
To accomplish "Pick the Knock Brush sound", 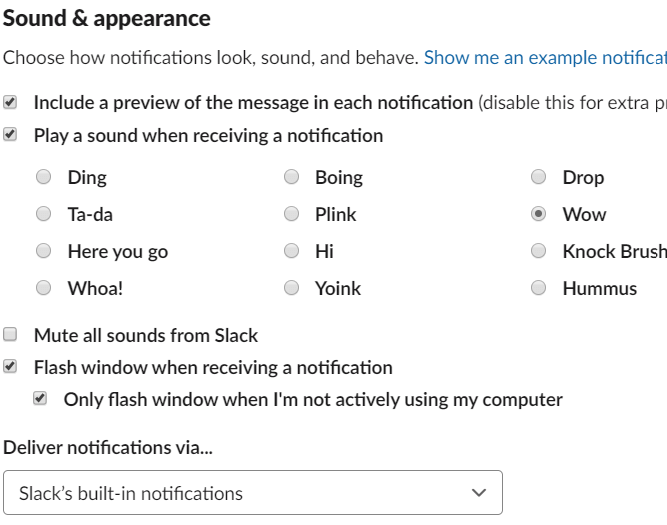I will pos(539,251).
